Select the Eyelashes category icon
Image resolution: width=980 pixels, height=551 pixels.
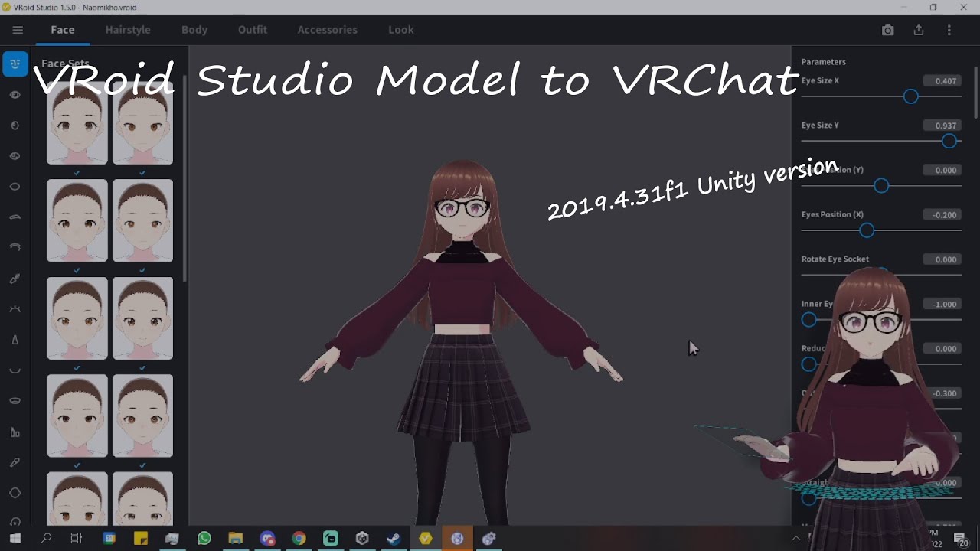click(15, 248)
